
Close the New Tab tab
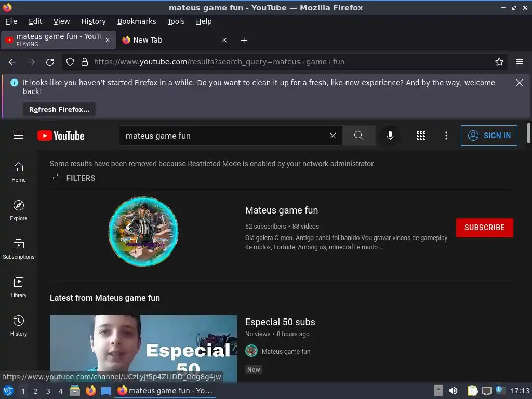click(x=224, y=40)
